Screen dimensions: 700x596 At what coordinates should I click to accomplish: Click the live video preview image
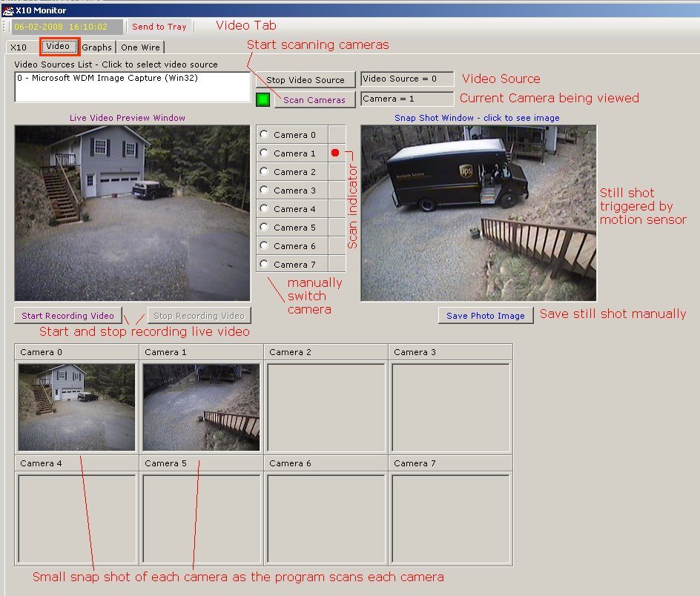coord(132,213)
